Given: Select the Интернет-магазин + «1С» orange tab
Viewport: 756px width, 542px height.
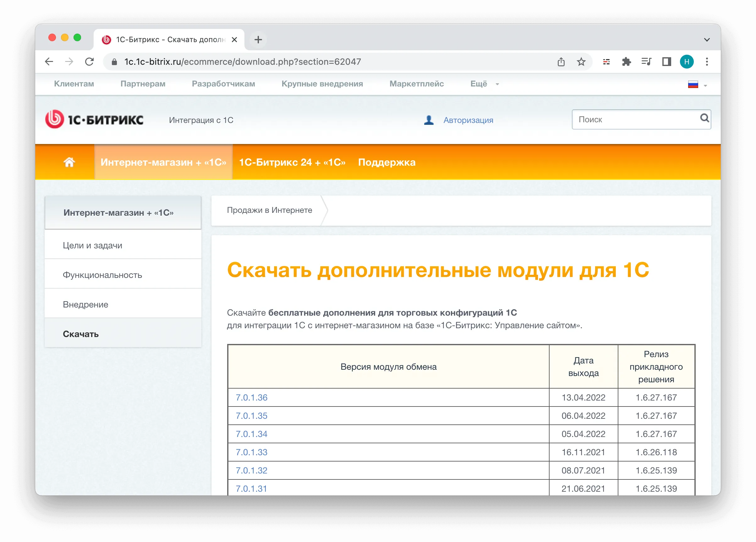Looking at the screenshot, I should point(163,162).
